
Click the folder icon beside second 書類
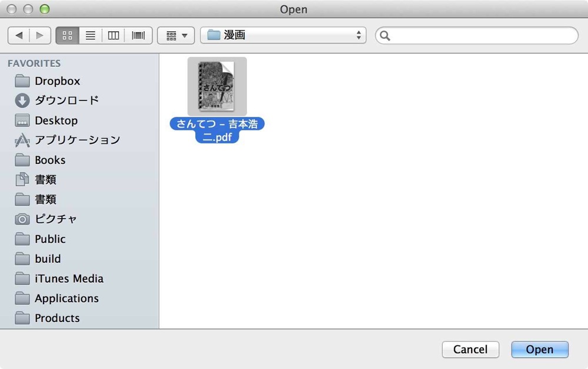click(x=22, y=199)
